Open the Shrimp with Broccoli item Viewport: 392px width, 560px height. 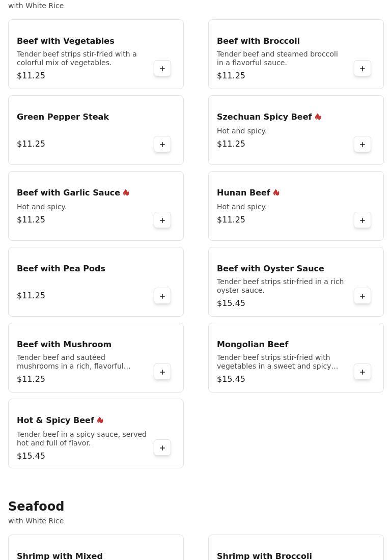[264, 555]
